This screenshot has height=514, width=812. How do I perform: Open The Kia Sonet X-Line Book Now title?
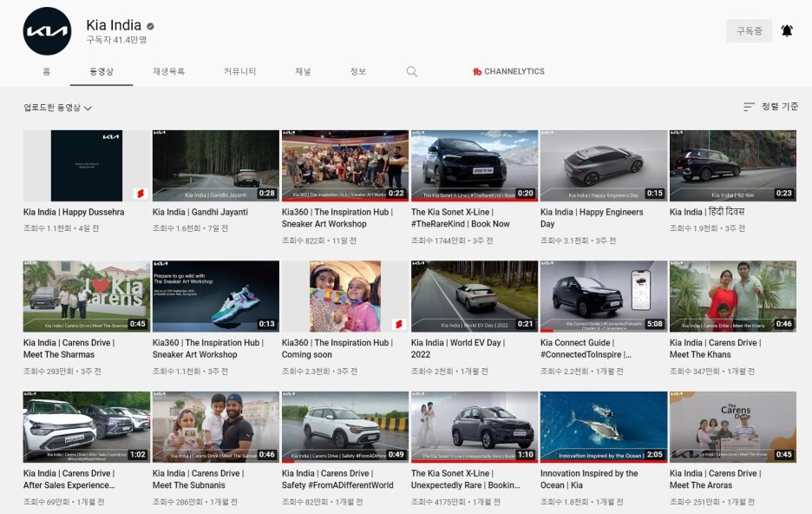461,218
